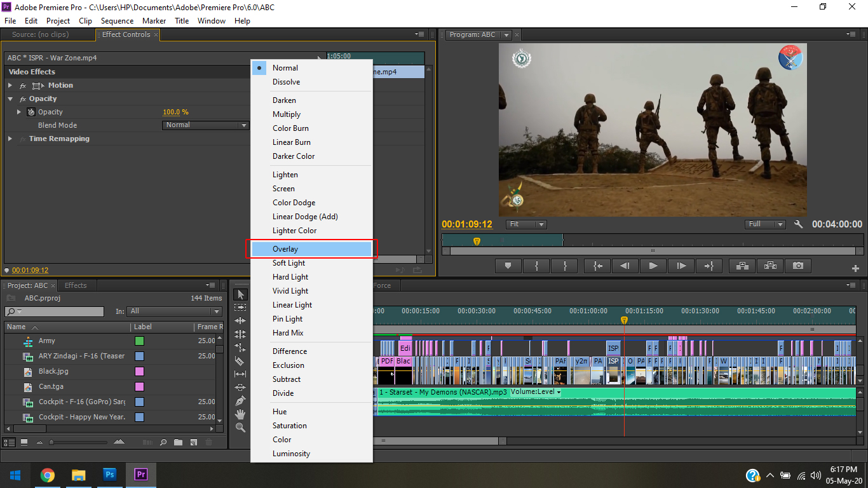Open the Sequence menu
Viewport: 868px width, 488px height.
117,21
